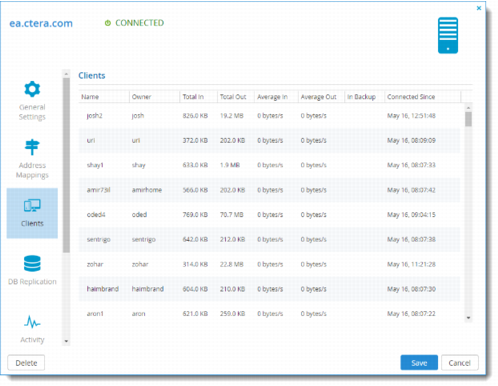498x386 pixels.
Task: Sort by the Total Out column header
Action: pos(236,97)
